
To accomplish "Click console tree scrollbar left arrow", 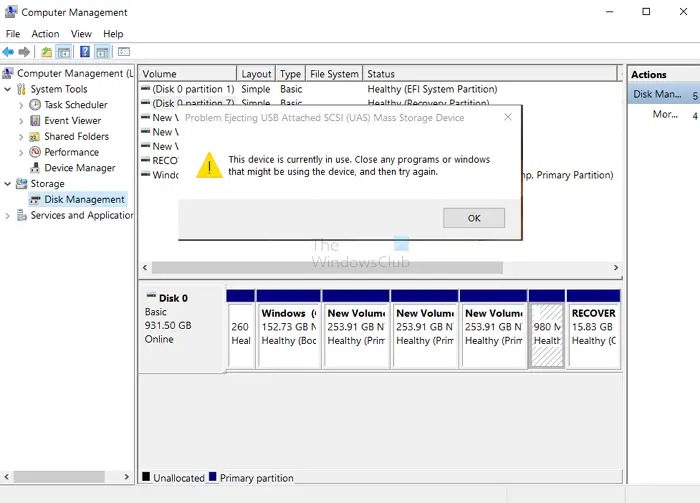I will tap(6, 477).
